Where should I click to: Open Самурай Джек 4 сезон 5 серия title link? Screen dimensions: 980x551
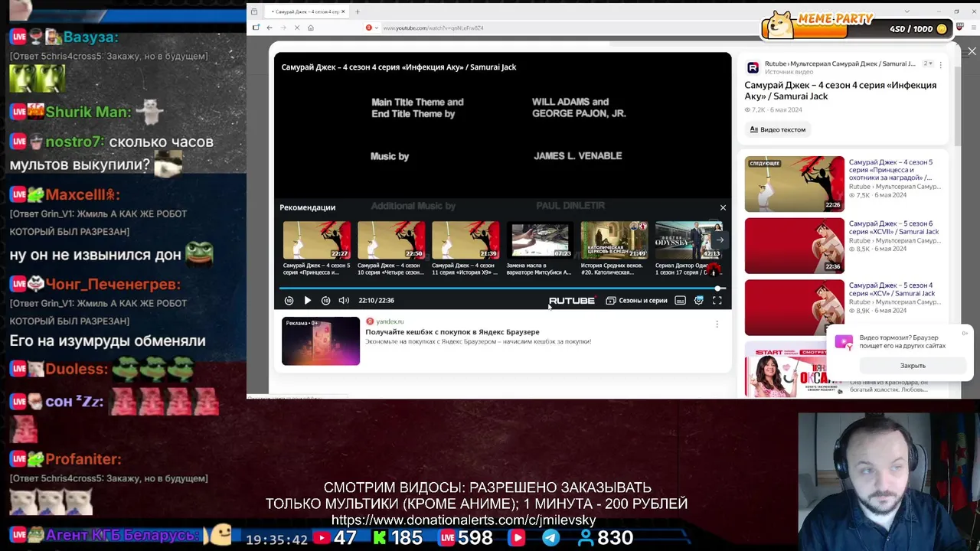(892, 170)
